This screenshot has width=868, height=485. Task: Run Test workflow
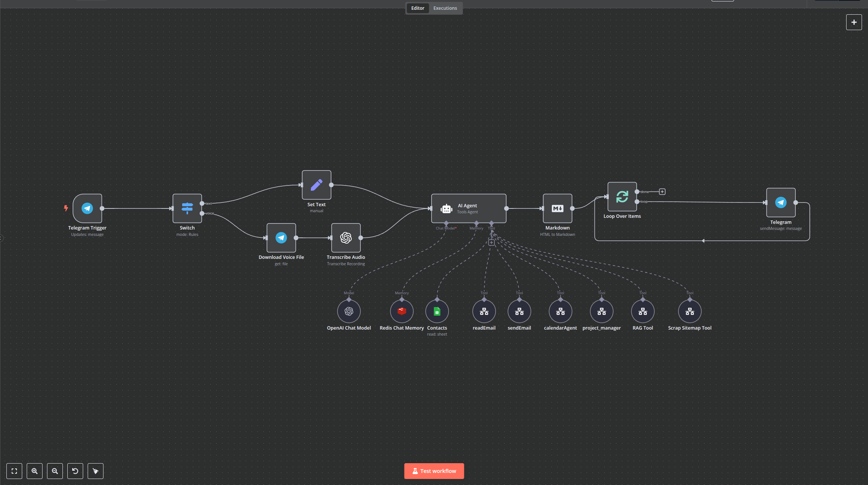tap(434, 471)
